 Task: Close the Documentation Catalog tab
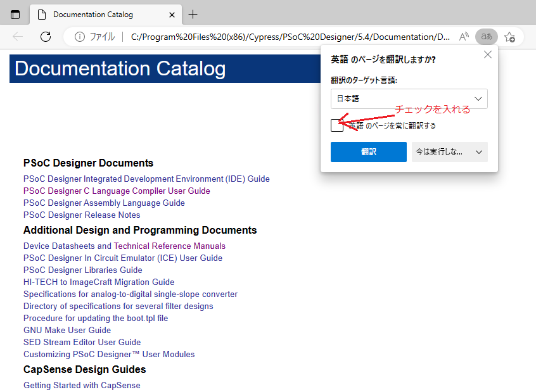pos(172,15)
